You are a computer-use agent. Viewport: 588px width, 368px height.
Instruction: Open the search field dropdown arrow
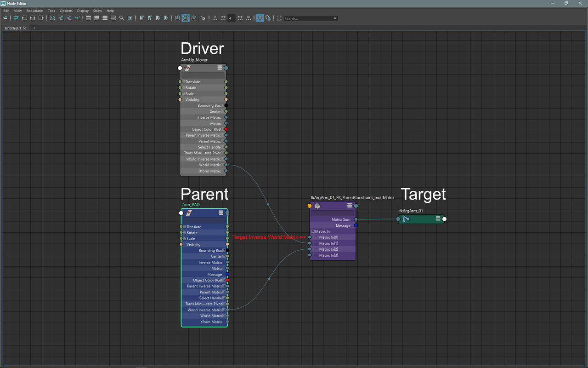pos(335,18)
